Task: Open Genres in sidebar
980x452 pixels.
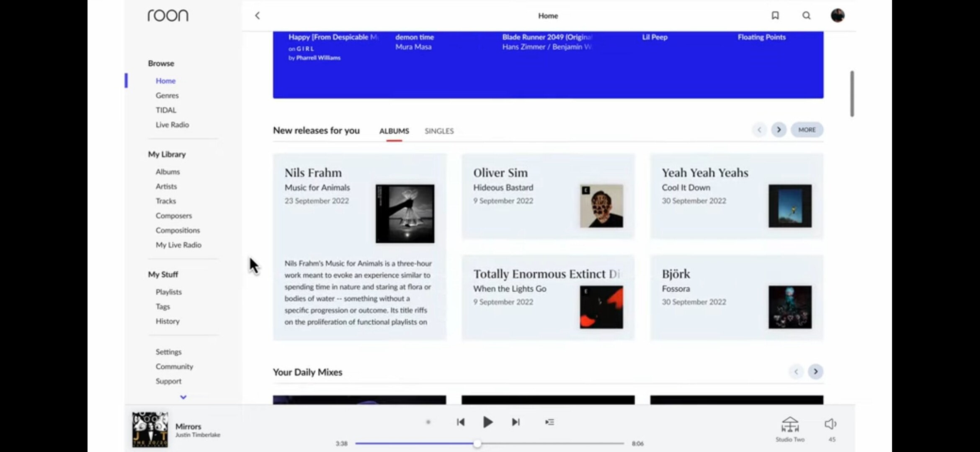Action: click(x=167, y=95)
